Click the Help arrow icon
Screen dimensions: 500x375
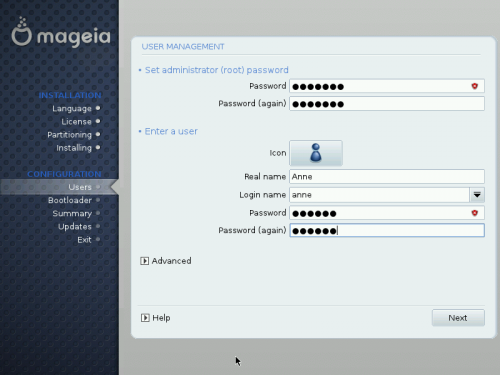click(x=145, y=318)
